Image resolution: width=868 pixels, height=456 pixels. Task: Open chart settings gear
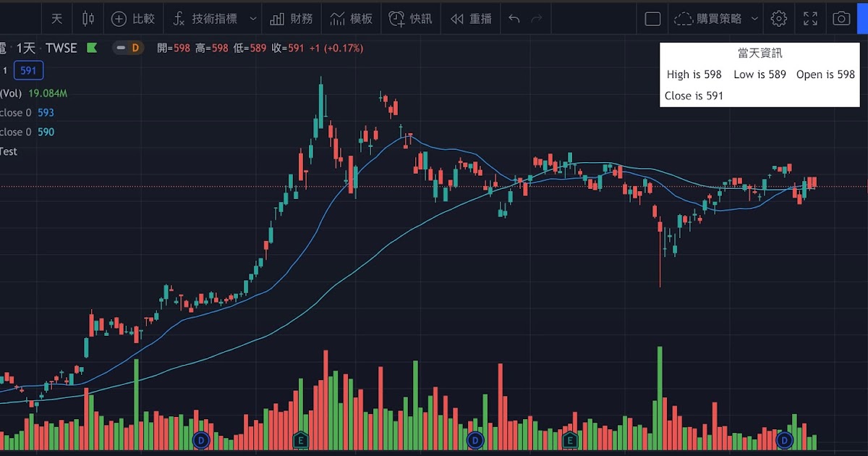pyautogui.click(x=778, y=18)
